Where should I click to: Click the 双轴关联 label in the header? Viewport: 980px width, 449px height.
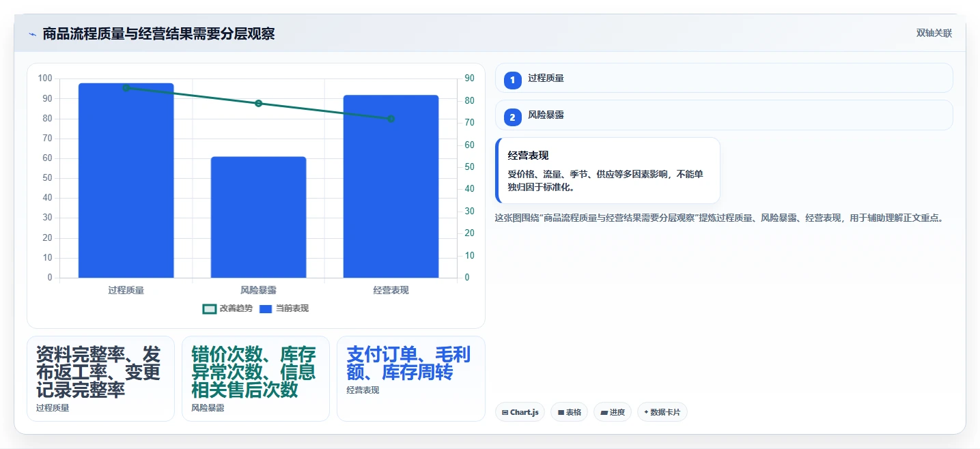934,33
